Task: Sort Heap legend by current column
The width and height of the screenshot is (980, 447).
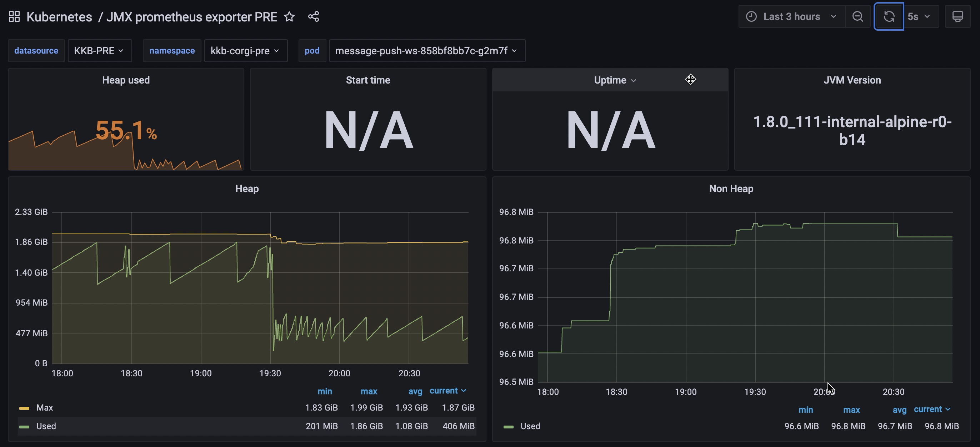Action: click(448, 391)
